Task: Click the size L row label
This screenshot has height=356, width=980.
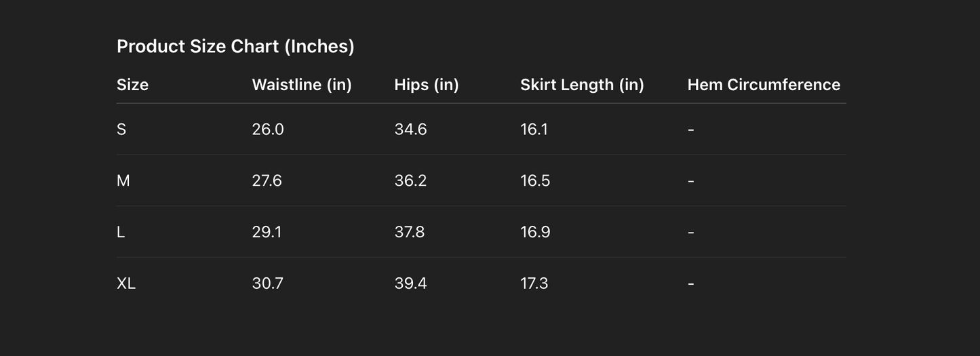Action: point(121,232)
